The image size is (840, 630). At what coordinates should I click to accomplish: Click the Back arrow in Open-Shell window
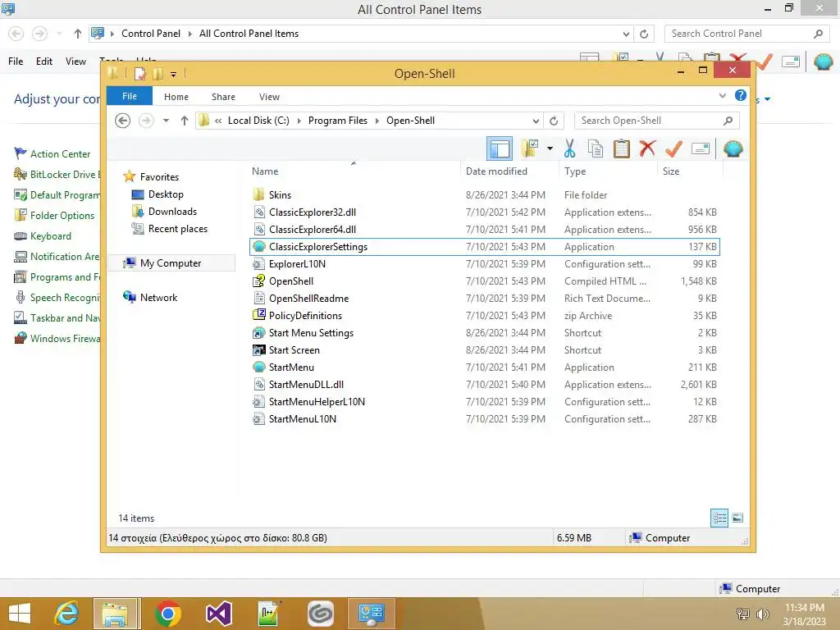click(123, 121)
